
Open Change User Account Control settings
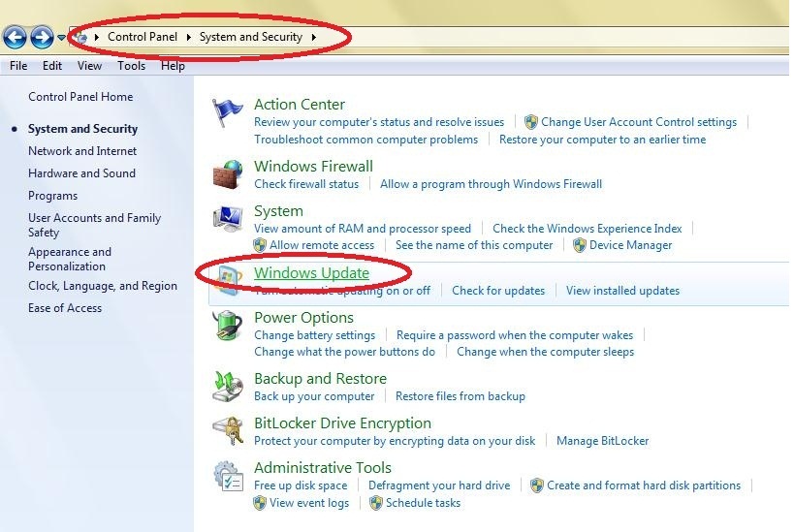[639, 122]
